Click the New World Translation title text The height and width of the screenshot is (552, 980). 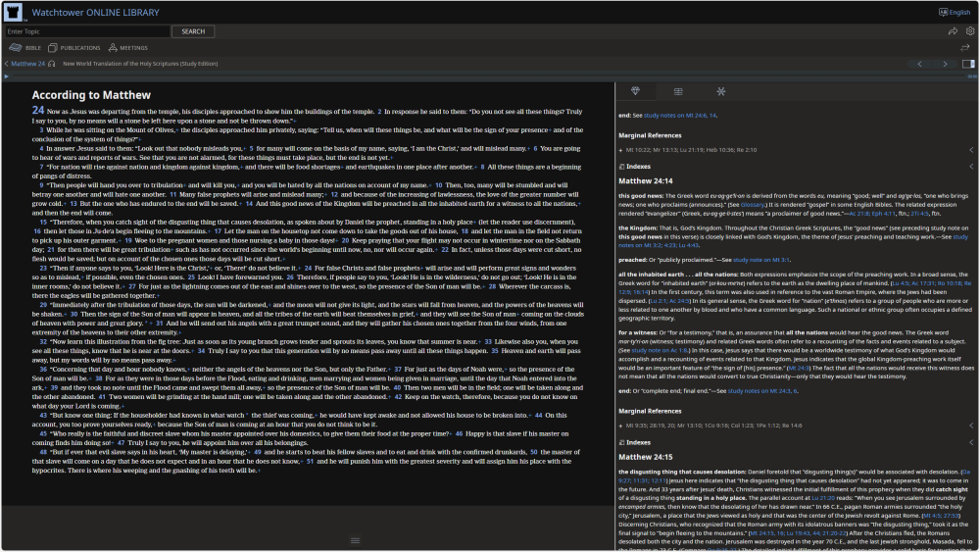(x=140, y=64)
